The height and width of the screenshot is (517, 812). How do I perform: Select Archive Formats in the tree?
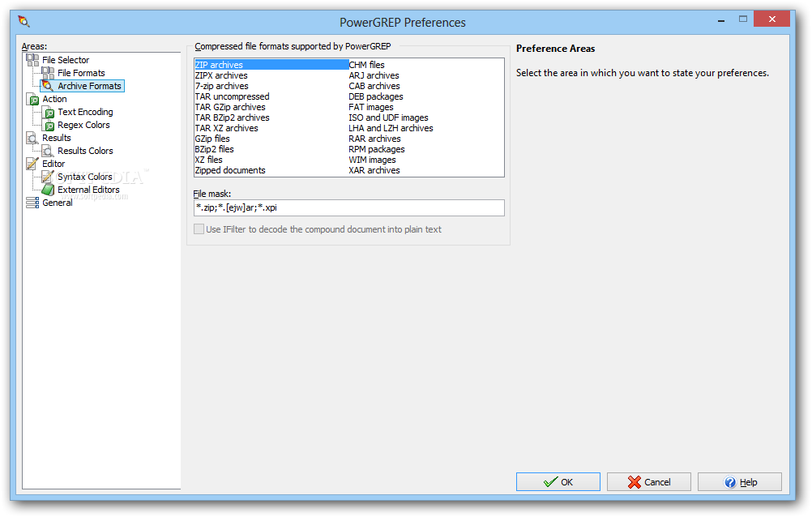90,86
